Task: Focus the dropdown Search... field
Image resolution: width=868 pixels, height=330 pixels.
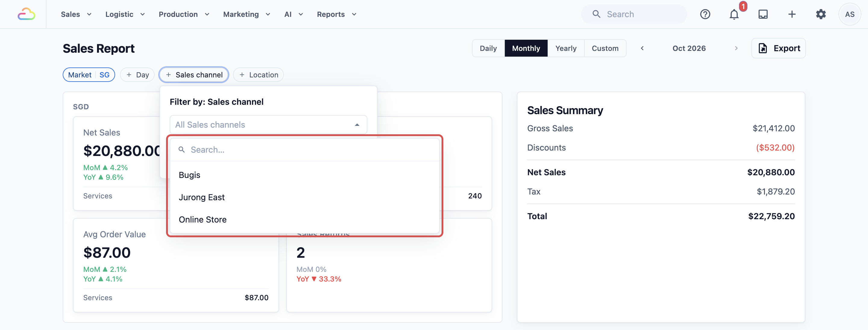Action: point(305,150)
